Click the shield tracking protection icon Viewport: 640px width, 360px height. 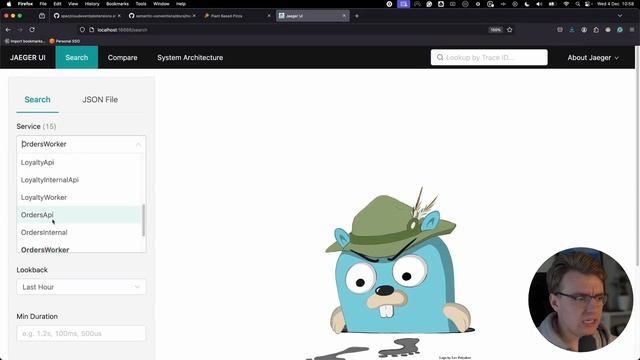click(x=82, y=30)
